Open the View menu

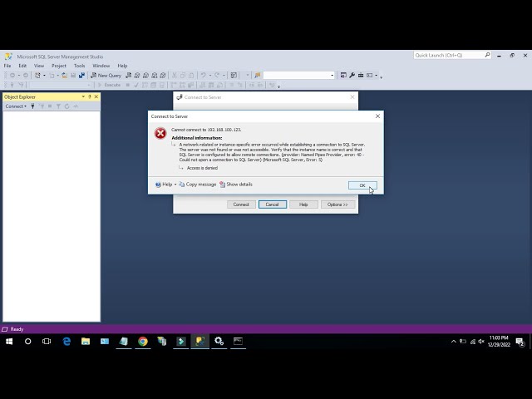coord(39,66)
